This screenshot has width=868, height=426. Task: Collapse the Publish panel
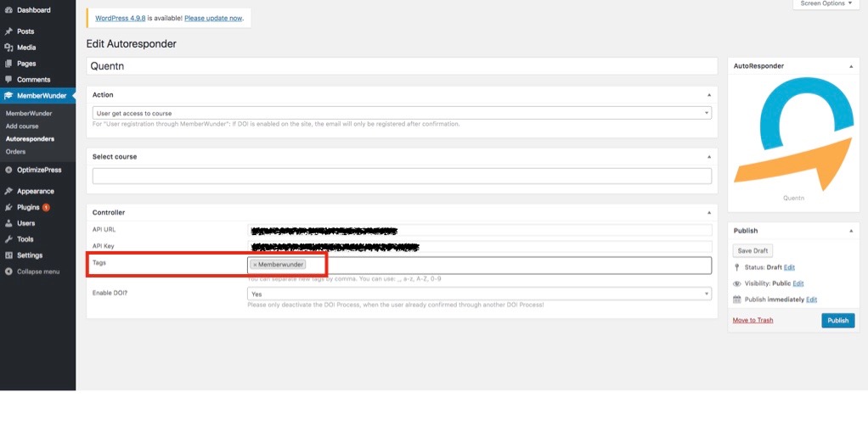click(851, 231)
